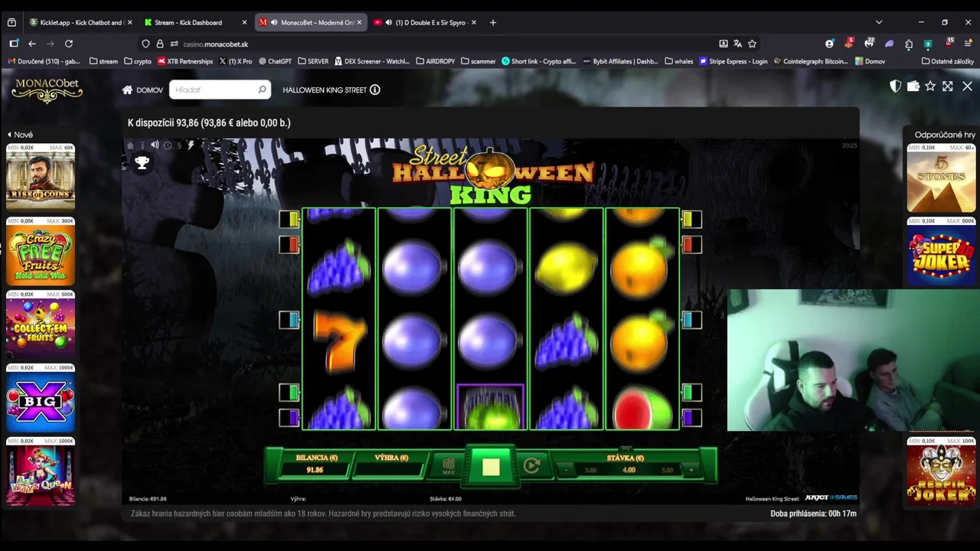Open a new browser tab
Screen dimensions: 980x551
(493, 22)
